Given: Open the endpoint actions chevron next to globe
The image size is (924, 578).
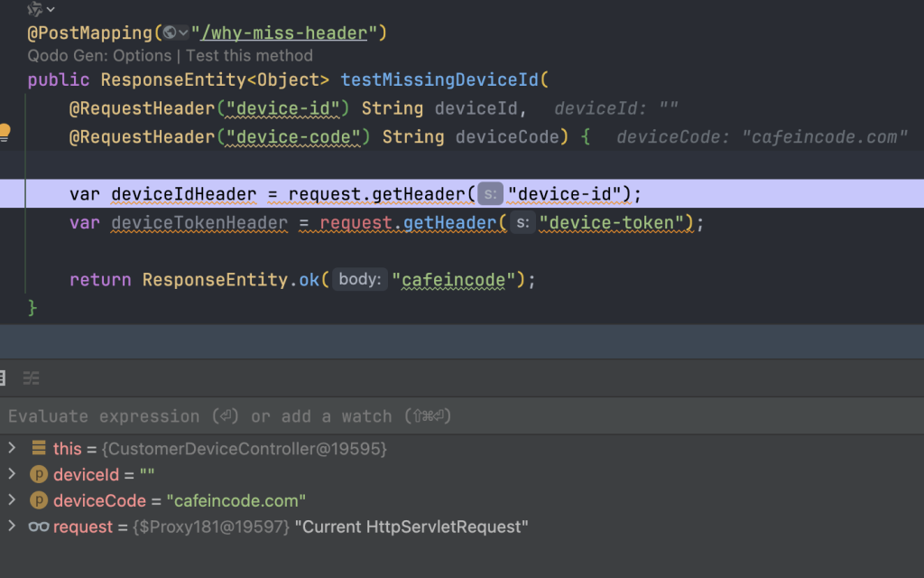Looking at the screenshot, I should [183, 33].
